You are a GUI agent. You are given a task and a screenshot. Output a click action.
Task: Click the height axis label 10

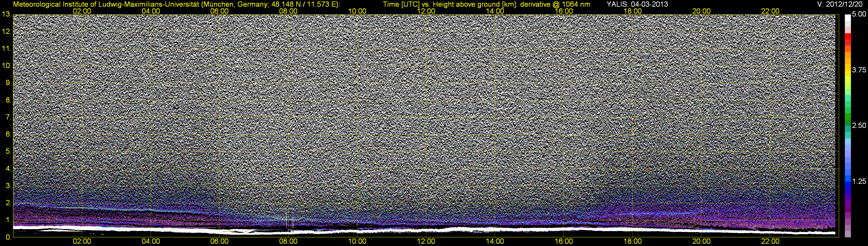(x=6, y=66)
